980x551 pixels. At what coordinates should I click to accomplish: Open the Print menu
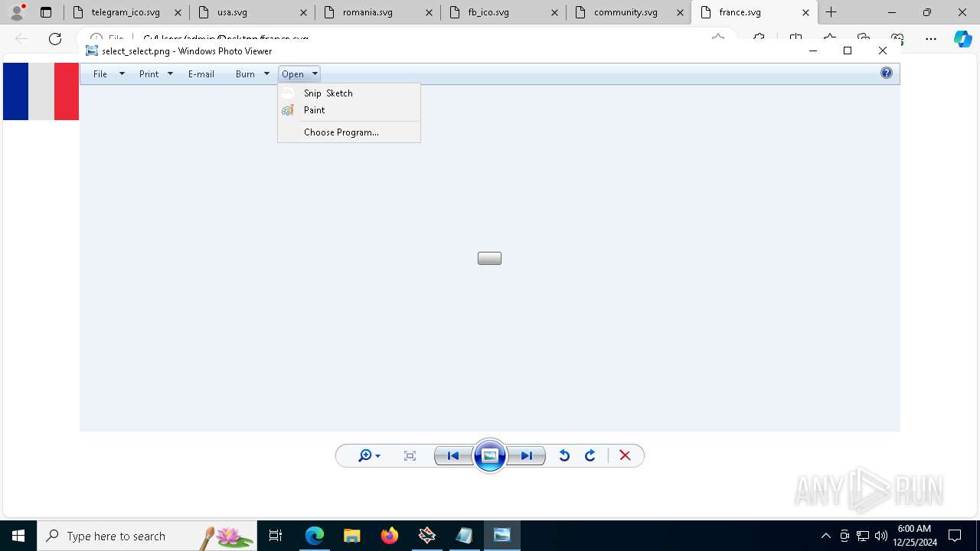(149, 74)
